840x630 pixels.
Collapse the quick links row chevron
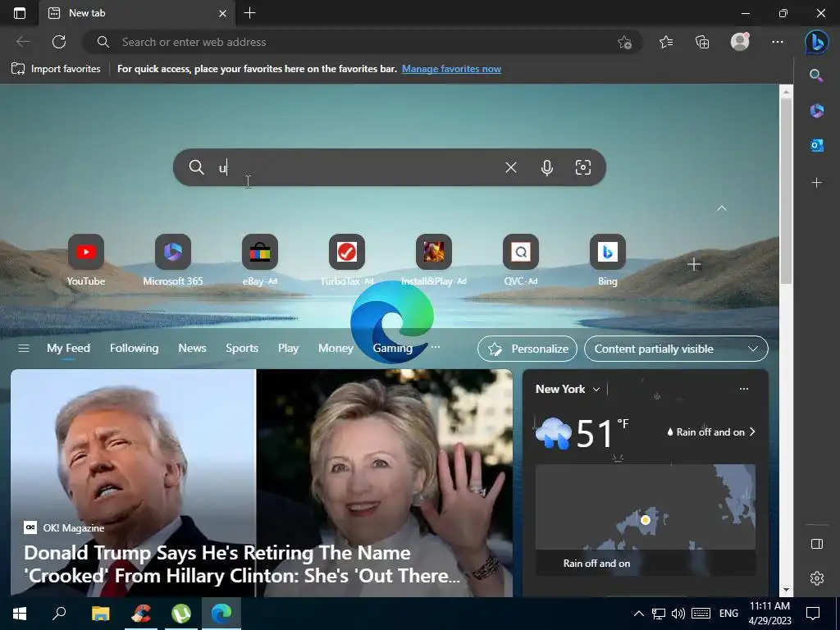[722, 208]
